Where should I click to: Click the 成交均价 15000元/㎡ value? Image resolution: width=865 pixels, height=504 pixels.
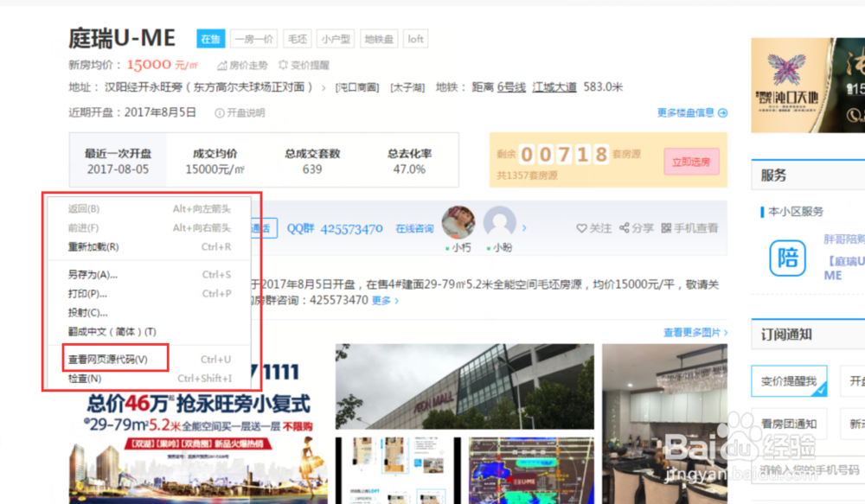[x=215, y=169]
